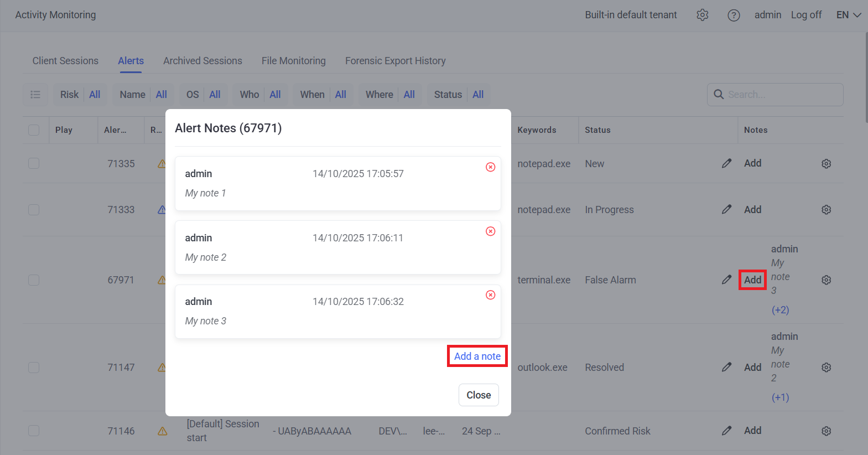
Task: Go to the File Monitoring tab
Action: click(x=293, y=61)
